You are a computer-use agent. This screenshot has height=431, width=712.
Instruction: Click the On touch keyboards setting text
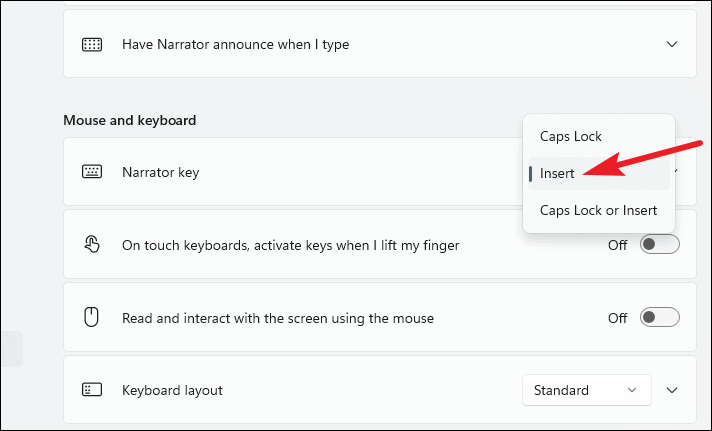(x=290, y=245)
